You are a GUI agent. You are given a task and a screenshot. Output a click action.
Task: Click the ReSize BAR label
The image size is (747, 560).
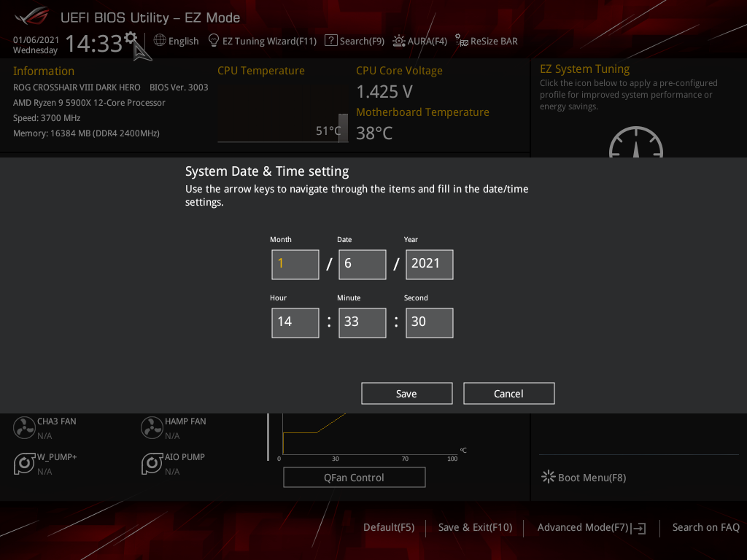494,41
